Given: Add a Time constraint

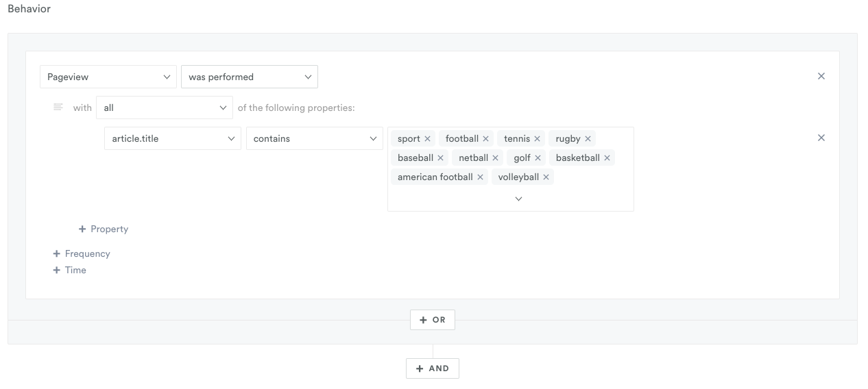Looking at the screenshot, I should (x=70, y=270).
